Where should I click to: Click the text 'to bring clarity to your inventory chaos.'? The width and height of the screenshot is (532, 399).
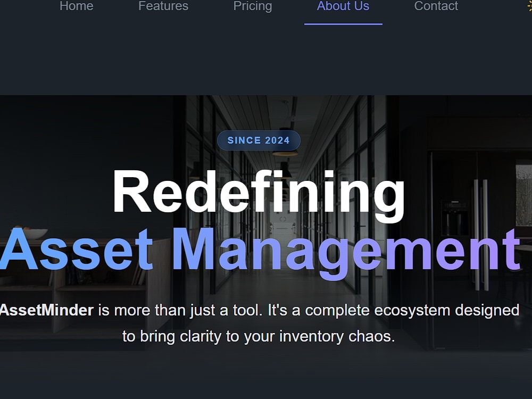(x=259, y=336)
